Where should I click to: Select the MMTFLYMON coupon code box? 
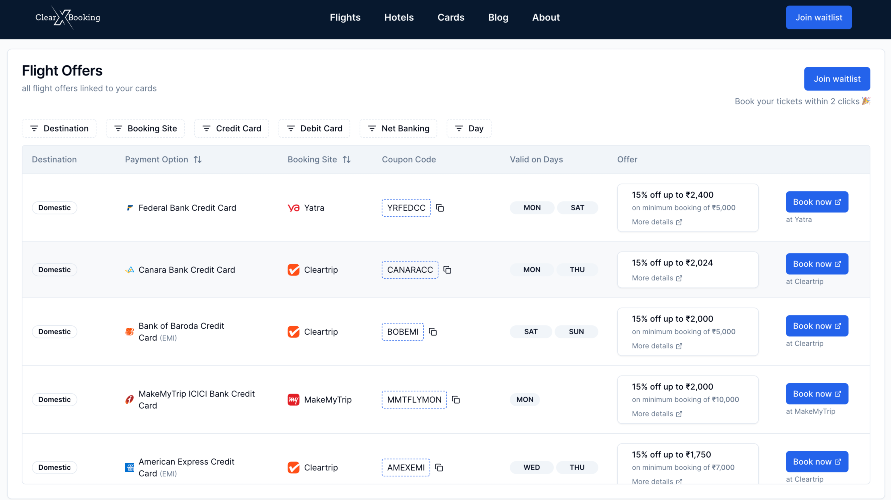[414, 400]
